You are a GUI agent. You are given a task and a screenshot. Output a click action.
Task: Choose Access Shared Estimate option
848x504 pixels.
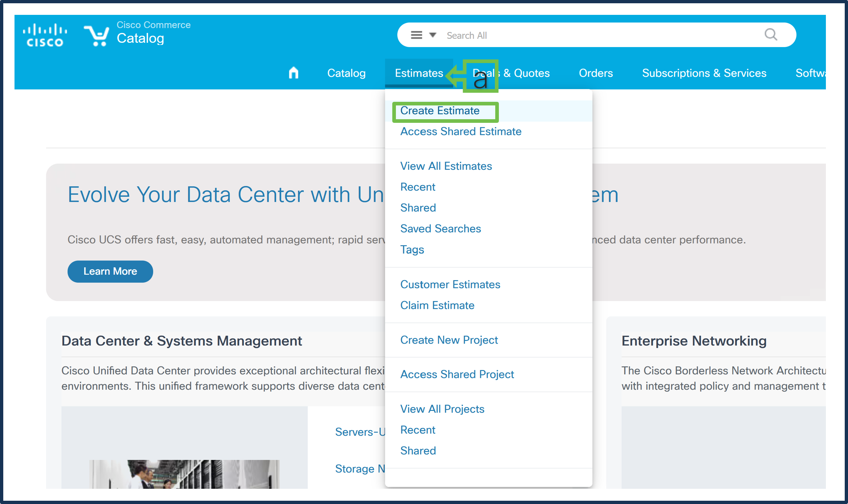point(460,132)
